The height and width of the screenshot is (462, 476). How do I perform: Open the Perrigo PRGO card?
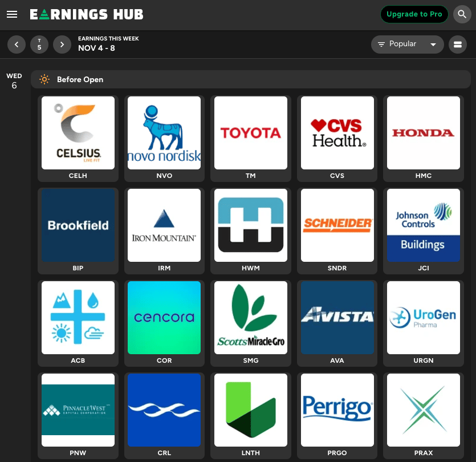[x=337, y=416]
